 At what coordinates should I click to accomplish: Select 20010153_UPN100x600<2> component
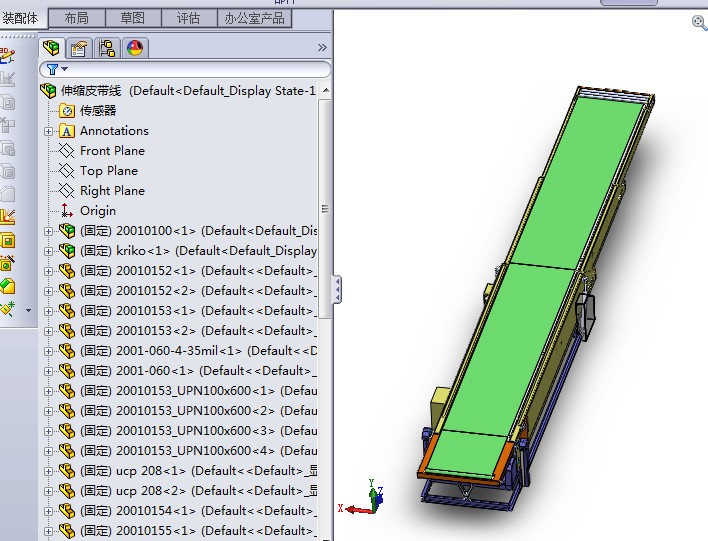point(188,411)
